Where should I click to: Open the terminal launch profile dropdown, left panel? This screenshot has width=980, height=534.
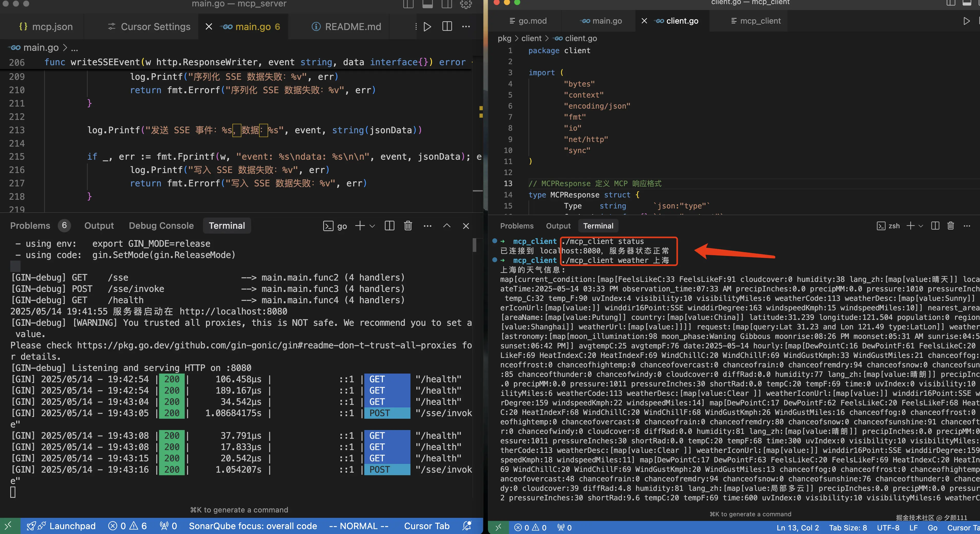pyautogui.click(x=373, y=226)
